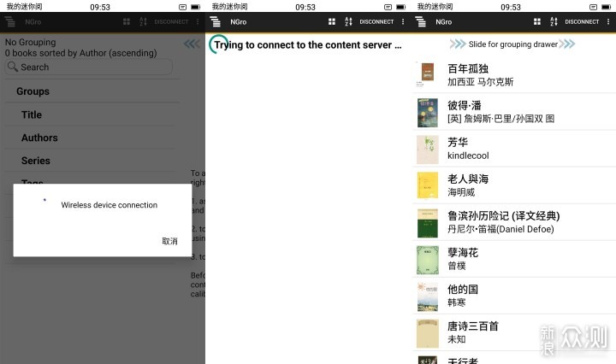
Task: Tap the left chevrons beside Slide for grouping drawer
Action: (x=458, y=44)
